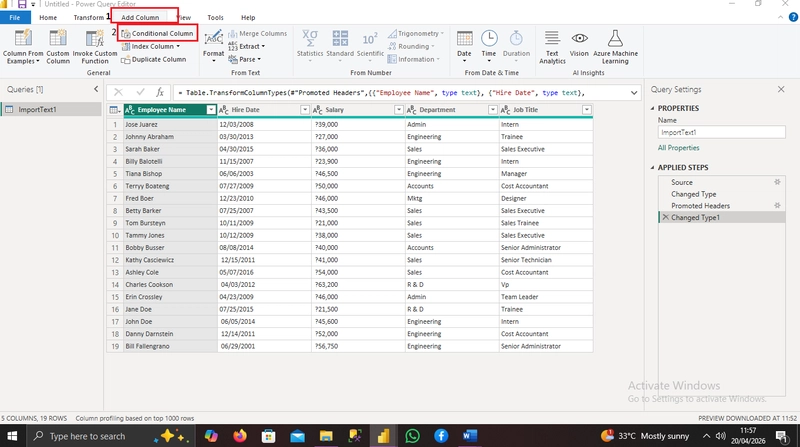Open Job Title column filter dropdown
800x447 pixels.
587,110
